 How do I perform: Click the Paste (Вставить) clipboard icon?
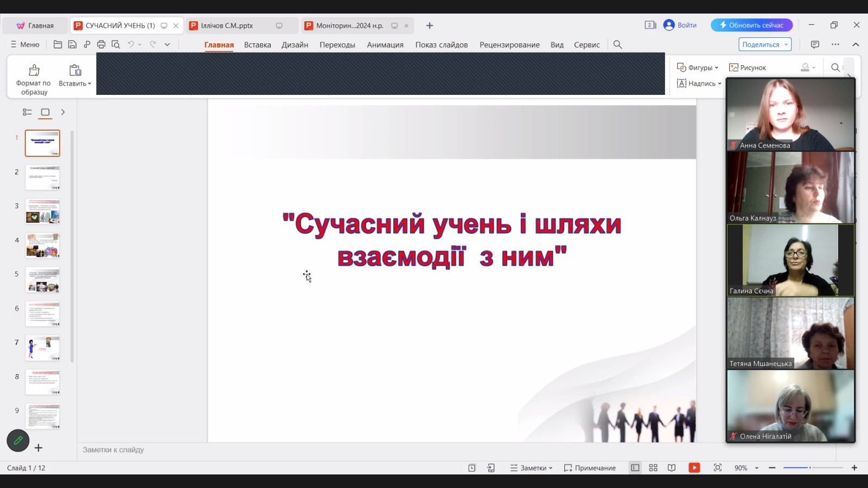pos(75,70)
